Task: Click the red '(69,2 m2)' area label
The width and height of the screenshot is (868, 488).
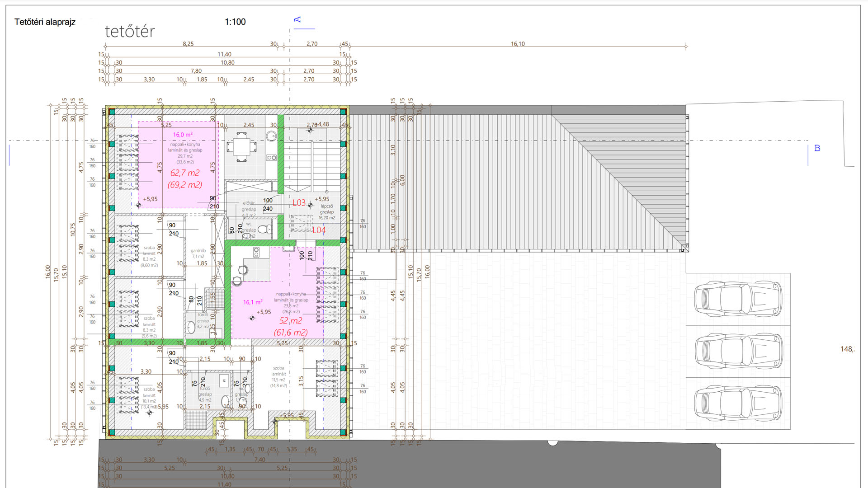Action: 185,185
